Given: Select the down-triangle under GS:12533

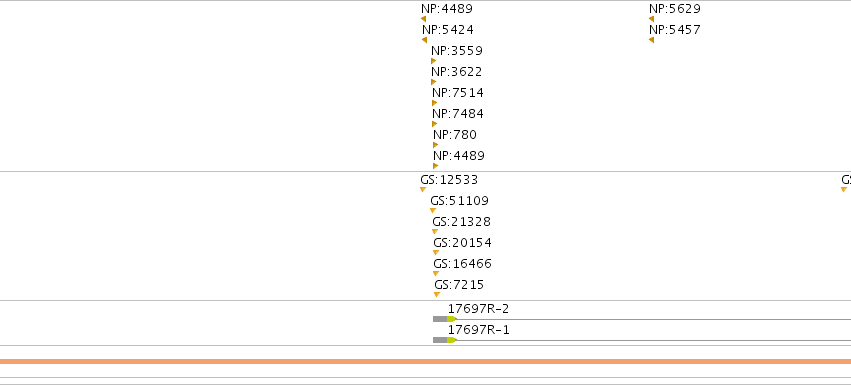Looking at the screenshot, I should (x=423, y=190).
